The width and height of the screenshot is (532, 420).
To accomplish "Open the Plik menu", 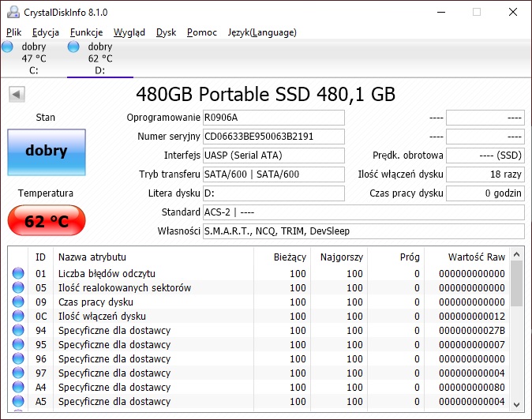I will [13, 32].
